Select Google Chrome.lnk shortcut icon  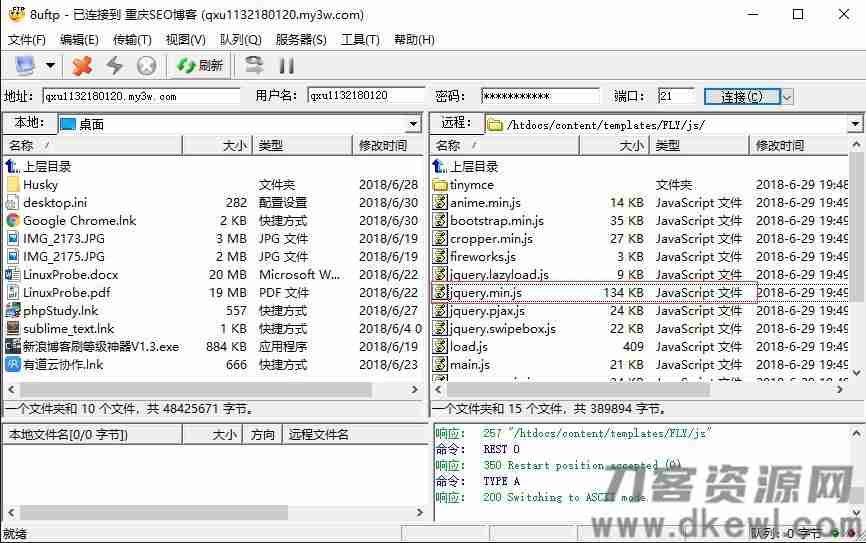(13, 220)
